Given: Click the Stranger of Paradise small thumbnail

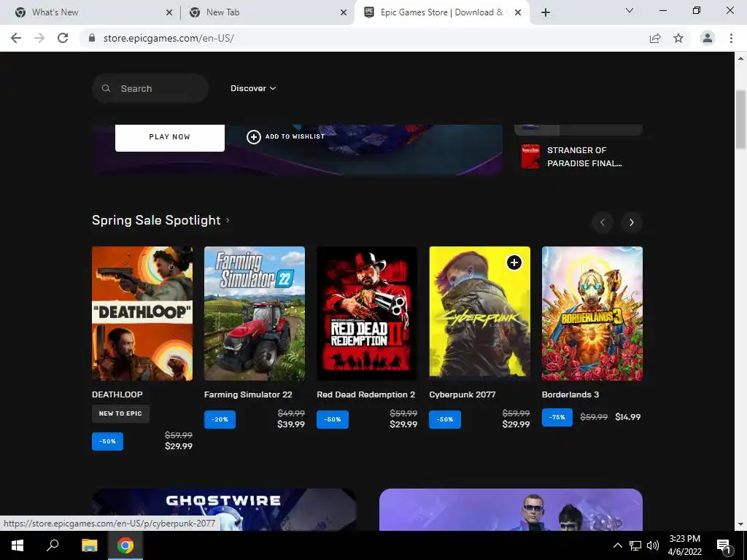Looking at the screenshot, I should click(530, 157).
